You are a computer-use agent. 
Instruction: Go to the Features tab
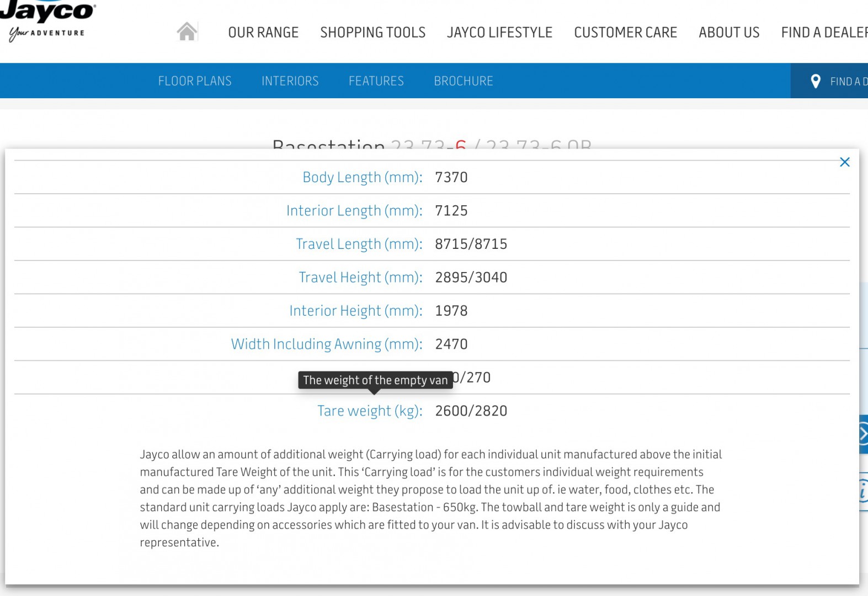coord(376,81)
